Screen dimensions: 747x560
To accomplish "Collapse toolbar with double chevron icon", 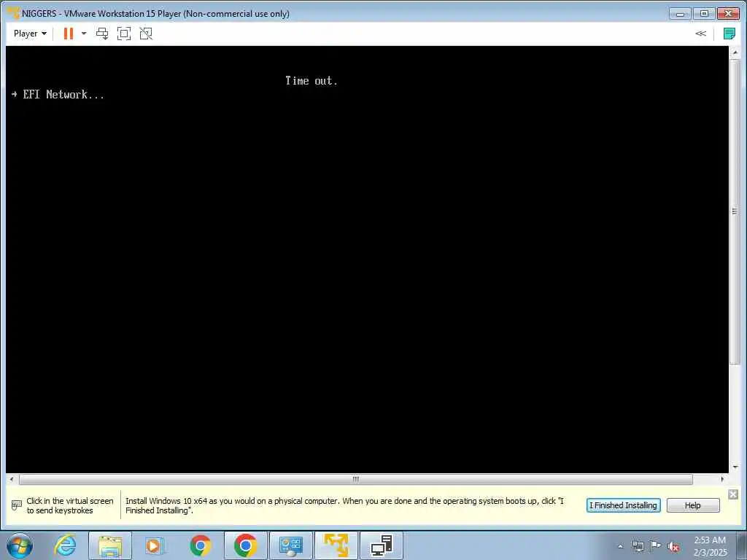I will click(700, 34).
